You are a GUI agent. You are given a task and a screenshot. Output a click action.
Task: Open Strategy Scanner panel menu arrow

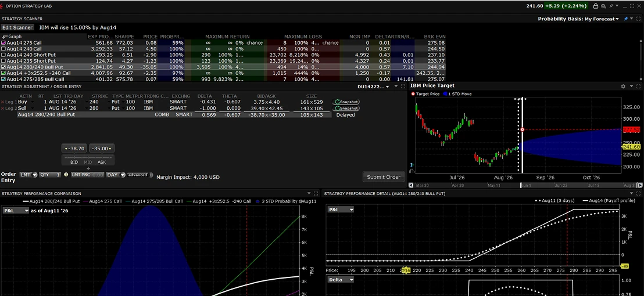pos(632,19)
